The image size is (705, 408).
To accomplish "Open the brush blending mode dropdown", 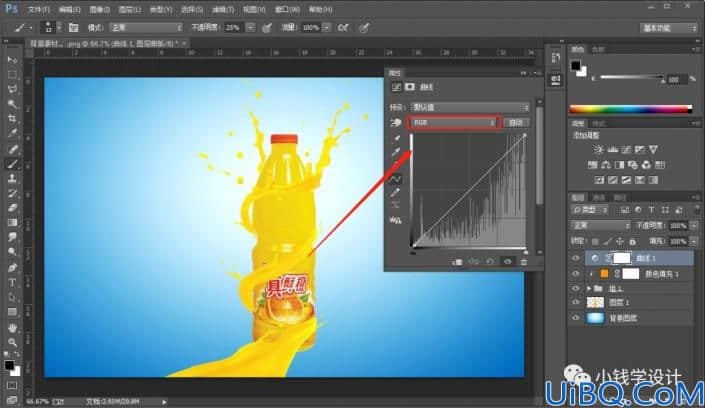I will [x=146, y=27].
